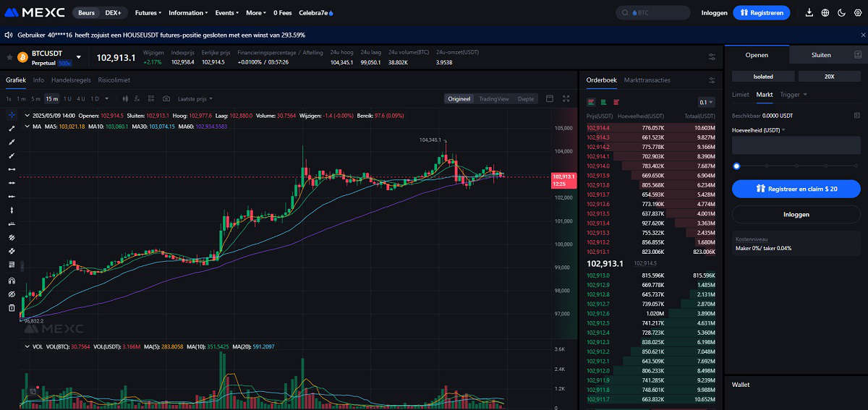The image size is (868, 410).
Task: Click the speaker announcement icon
Action: (x=8, y=35)
